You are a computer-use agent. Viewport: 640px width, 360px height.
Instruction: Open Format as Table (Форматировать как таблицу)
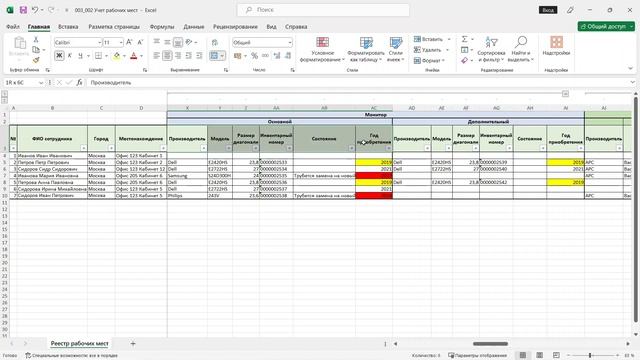[x=366, y=49]
